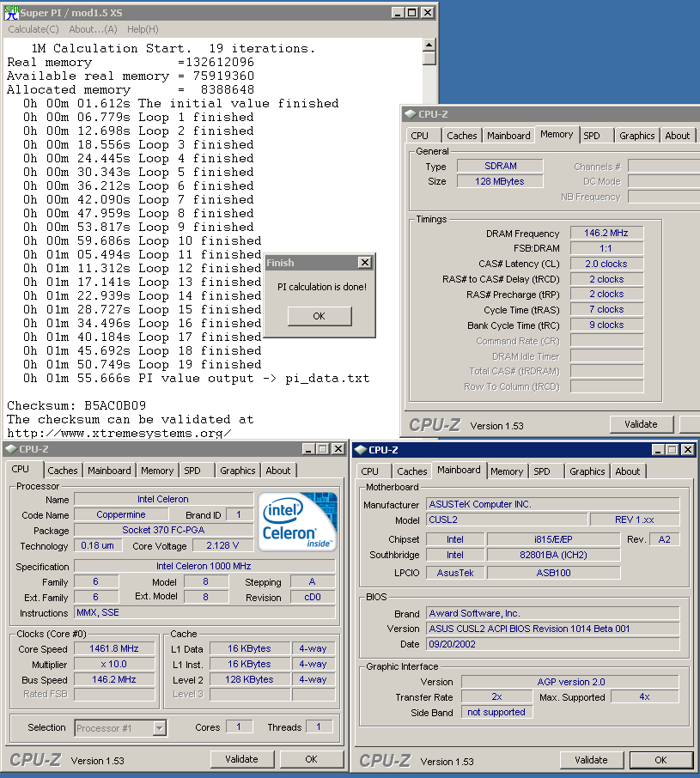Switch to SPD tab in Memory window
This screenshot has width=700, height=778.
click(592, 136)
